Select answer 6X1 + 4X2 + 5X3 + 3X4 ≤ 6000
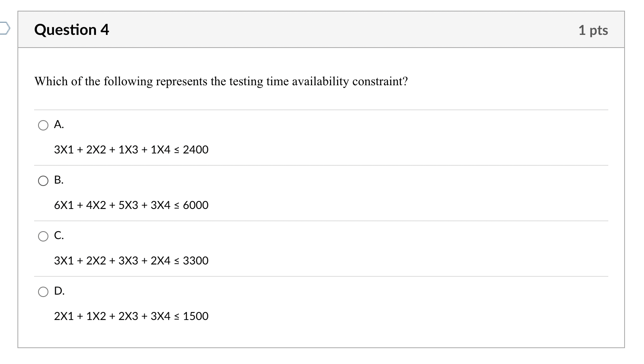Screen dimensions: 644x364 (131, 205)
